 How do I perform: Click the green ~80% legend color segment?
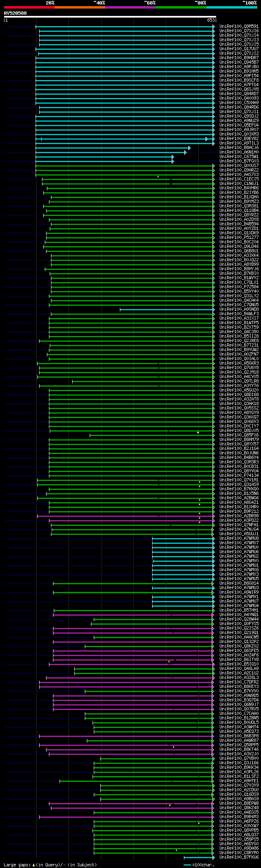[x=181, y=7]
